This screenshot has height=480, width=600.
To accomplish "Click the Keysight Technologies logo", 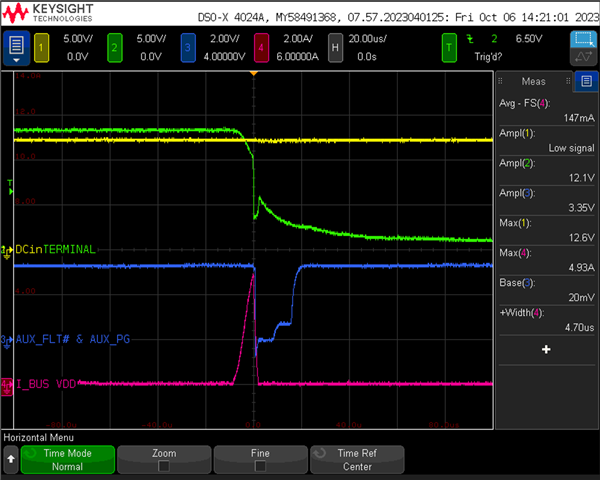I will pyautogui.click(x=48, y=13).
